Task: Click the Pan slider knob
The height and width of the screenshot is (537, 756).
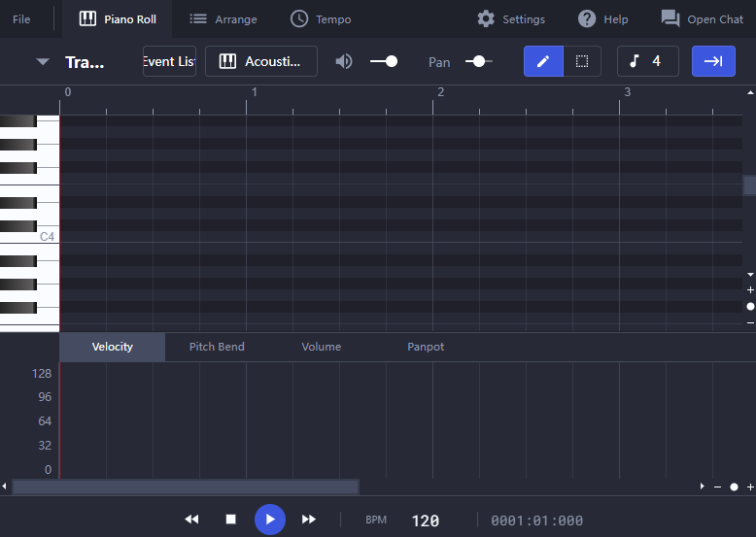Action: coord(479,61)
